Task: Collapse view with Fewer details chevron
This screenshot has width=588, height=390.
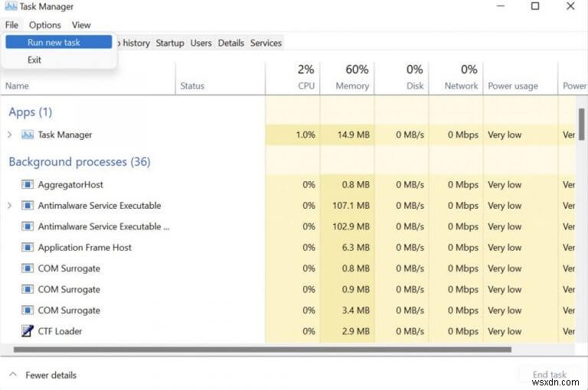Action: [13, 374]
